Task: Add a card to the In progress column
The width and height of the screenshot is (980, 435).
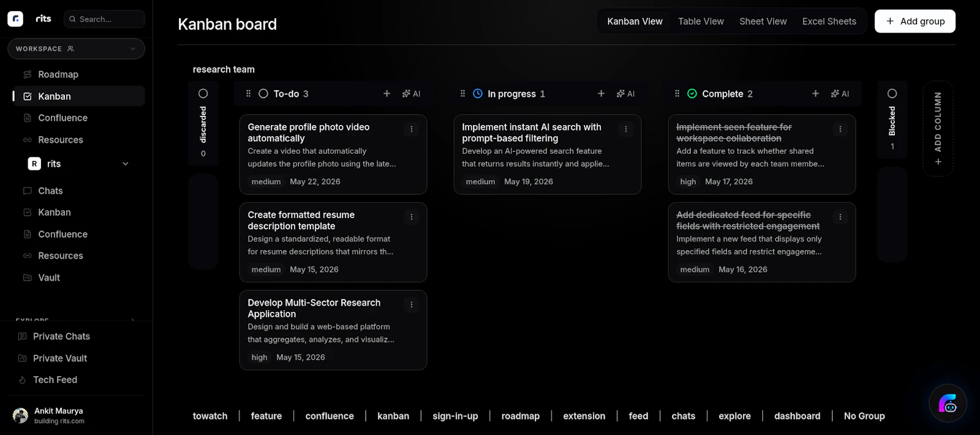Action: 601,94
